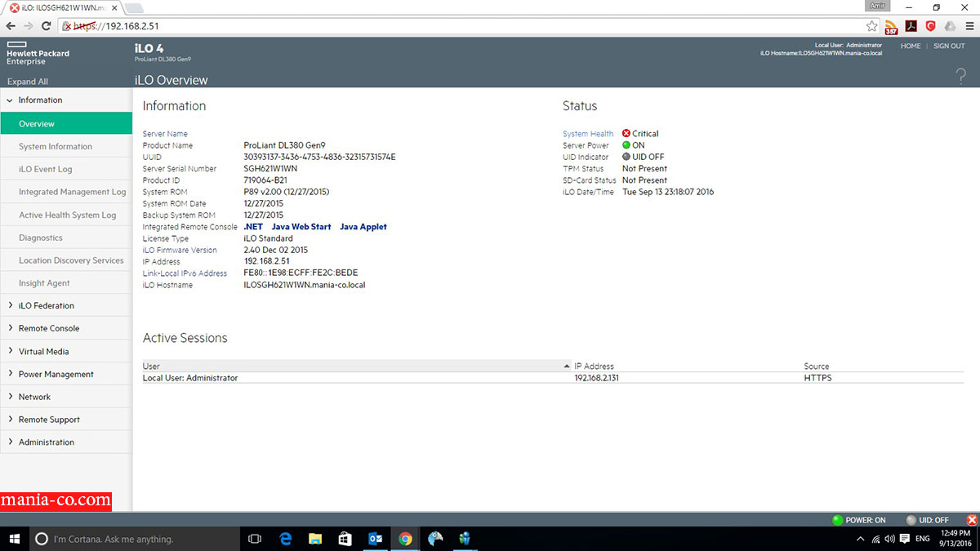Launch the .NET remote console
The height and width of the screenshot is (551, 980).
[252, 227]
